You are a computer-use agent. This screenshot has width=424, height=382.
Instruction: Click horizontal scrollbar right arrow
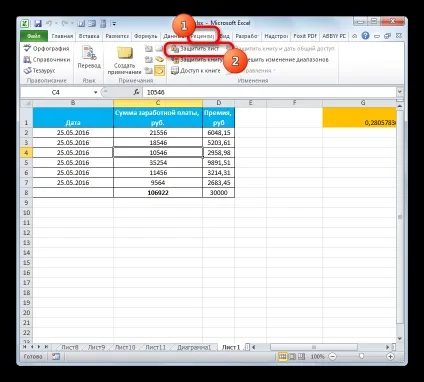coord(387,347)
